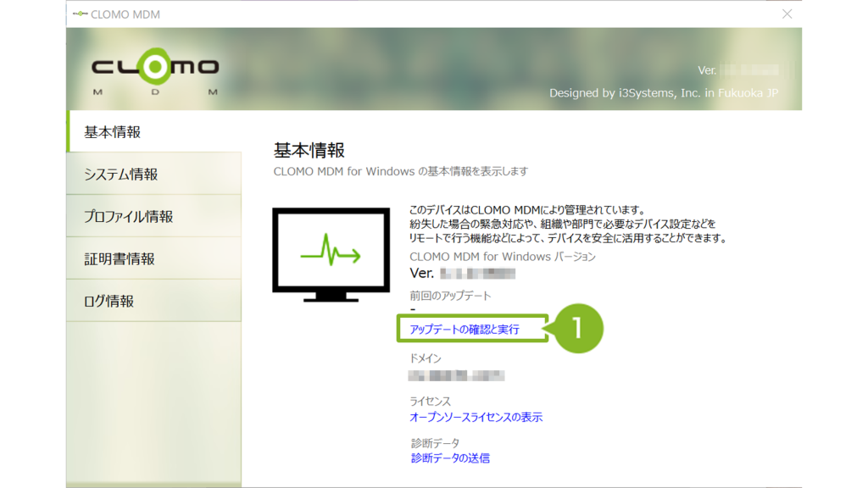Click the device management description paragraph
Screen dimensions: 868x488
(567, 225)
